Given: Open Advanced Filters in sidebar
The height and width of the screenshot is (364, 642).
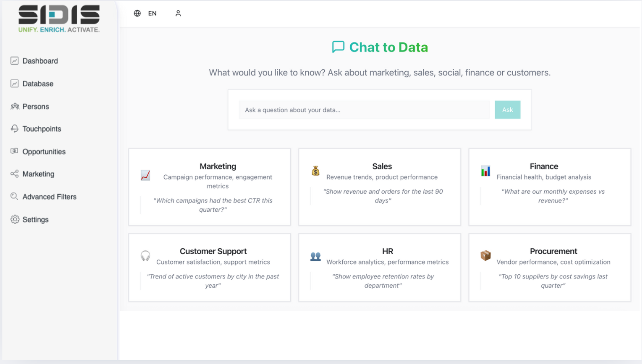Looking at the screenshot, I should click(49, 197).
